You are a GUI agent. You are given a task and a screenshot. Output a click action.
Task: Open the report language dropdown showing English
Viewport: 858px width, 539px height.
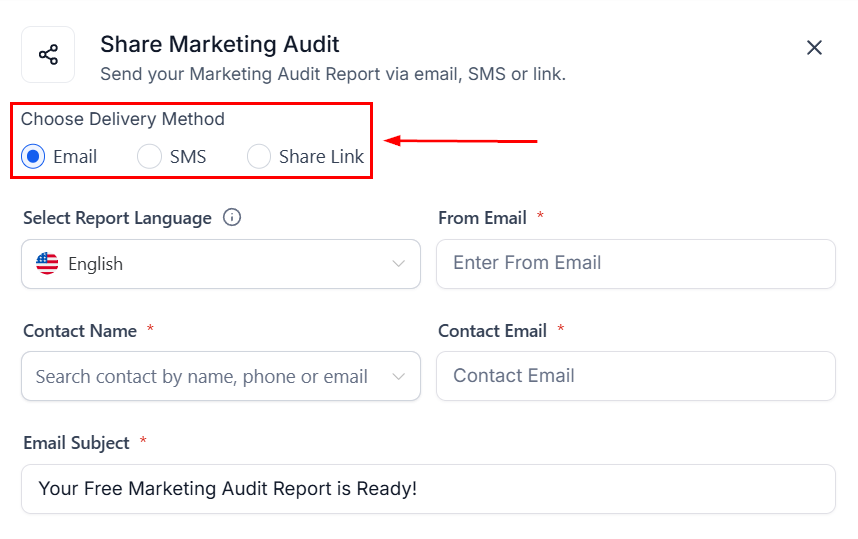point(221,264)
